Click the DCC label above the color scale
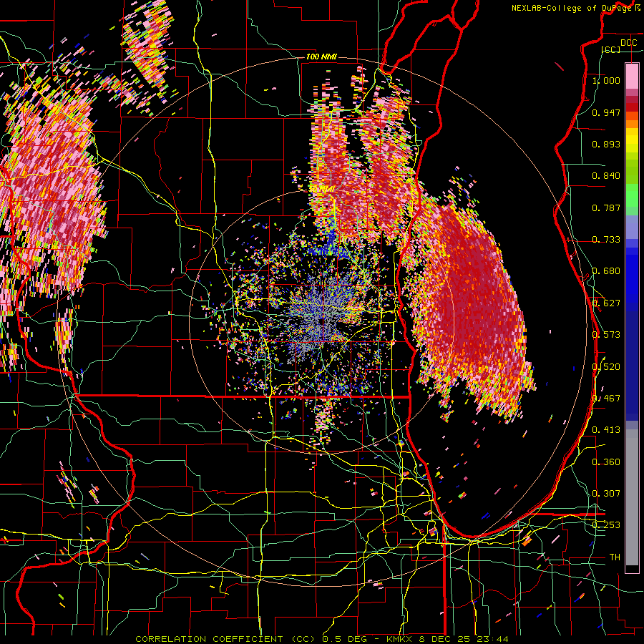Screen dimensions: 644x644 (628, 42)
